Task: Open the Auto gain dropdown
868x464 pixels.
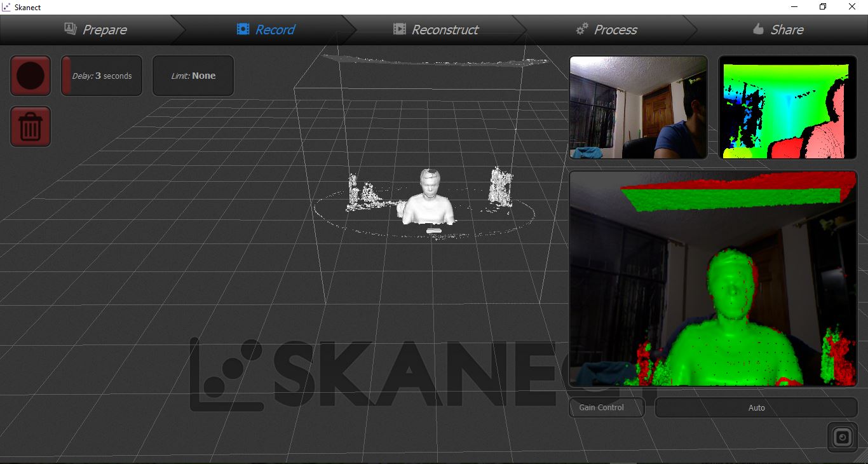Action: pos(756,407)
